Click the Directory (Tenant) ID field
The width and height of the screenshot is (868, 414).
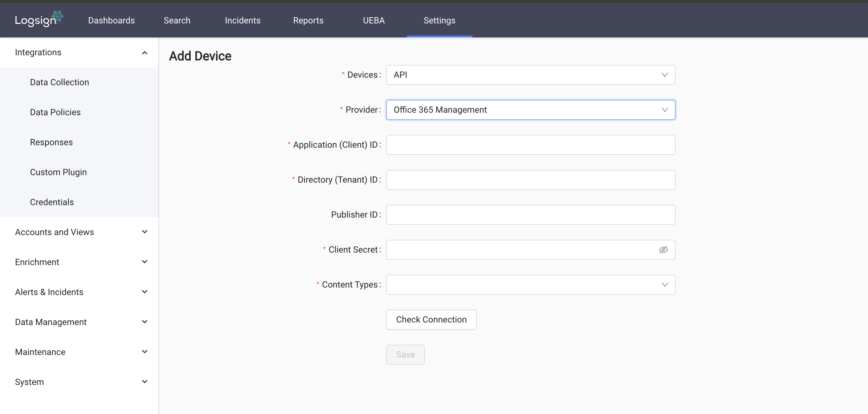530,180
